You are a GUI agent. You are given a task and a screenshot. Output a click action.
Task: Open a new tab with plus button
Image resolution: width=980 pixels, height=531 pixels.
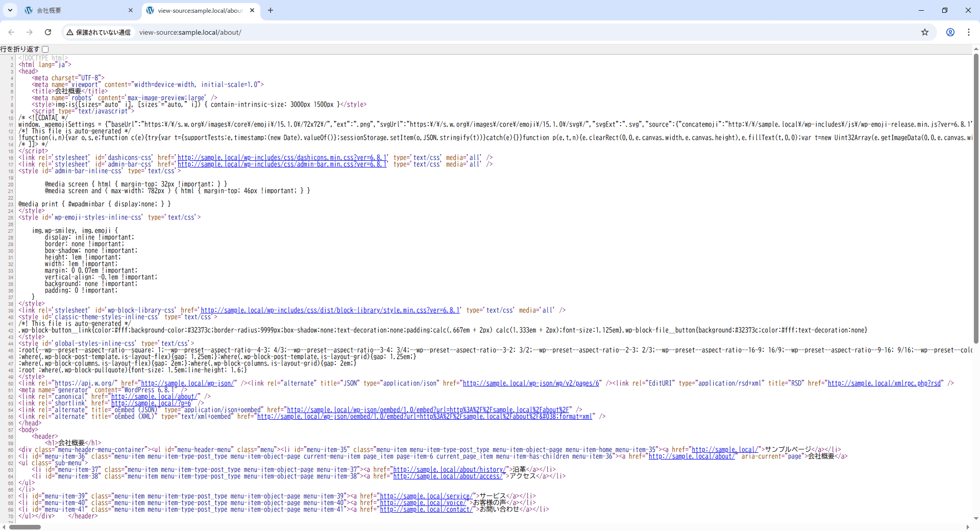[x=271, y=10]
